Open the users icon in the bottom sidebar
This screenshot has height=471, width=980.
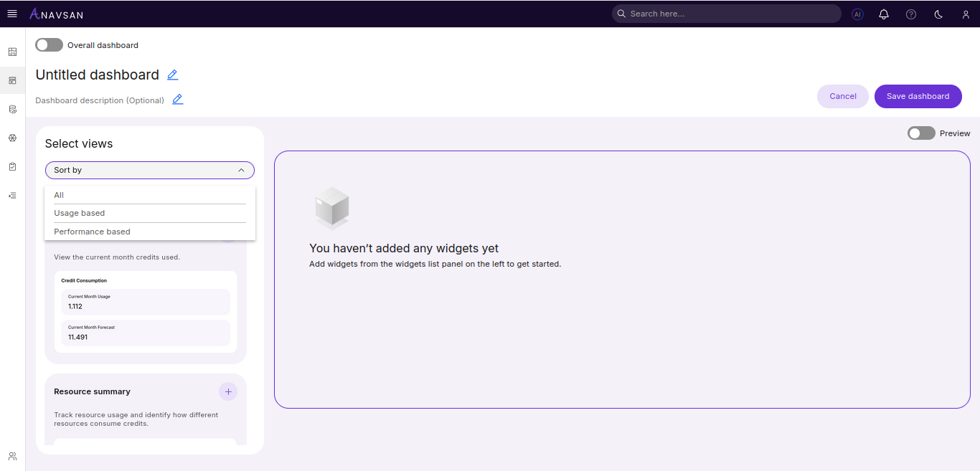(x=12, y=456)
